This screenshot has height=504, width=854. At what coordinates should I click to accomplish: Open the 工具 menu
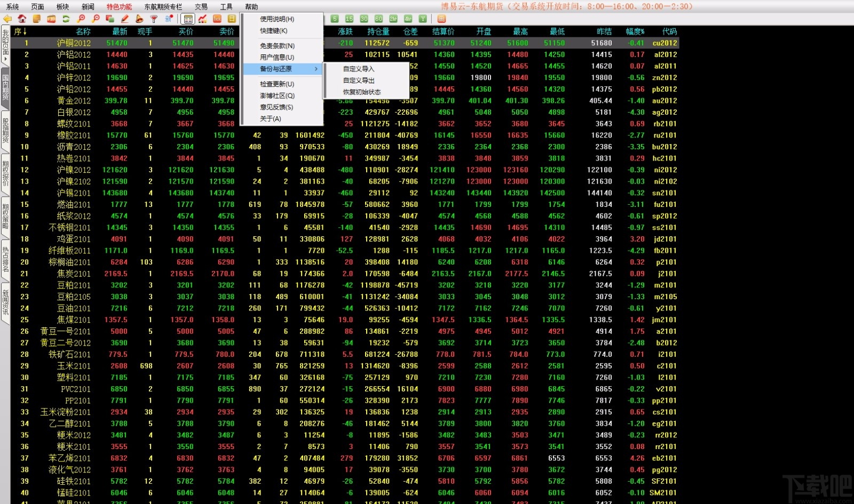point(226,7)
